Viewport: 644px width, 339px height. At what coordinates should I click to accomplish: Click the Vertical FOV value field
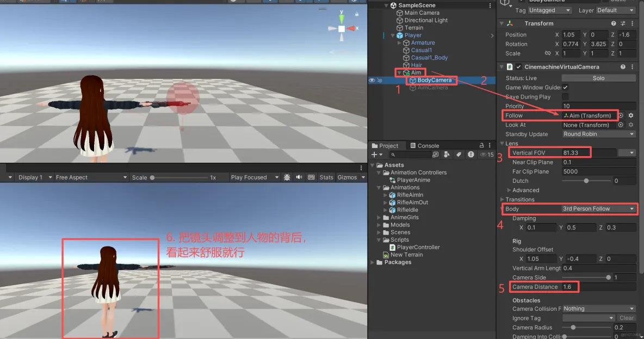pos(574,152)
